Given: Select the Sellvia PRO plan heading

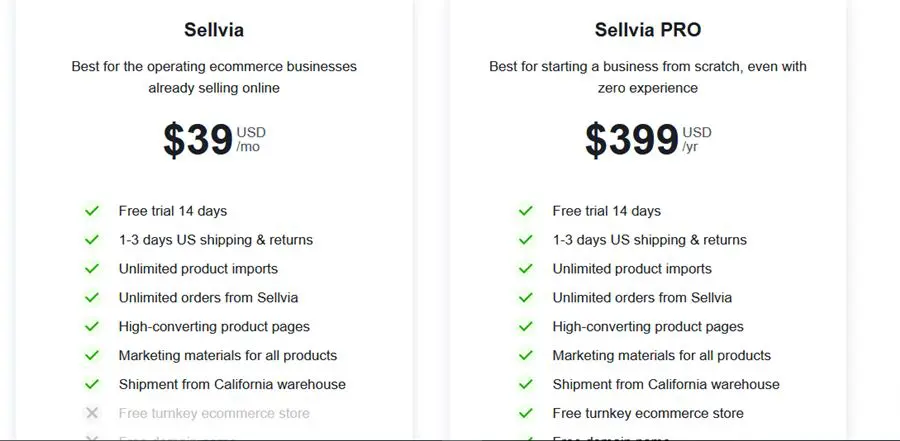Looking at the screenshot, I should tap(647, 30).
